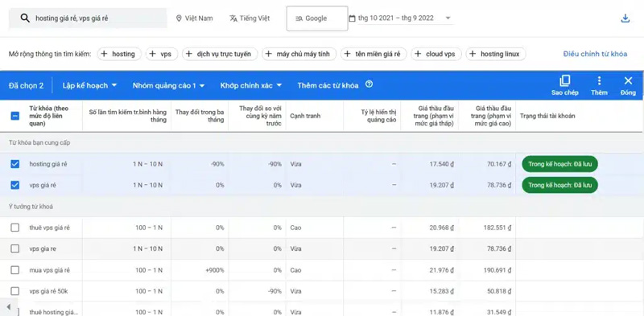Click the 'Sao chép' copy icon

[565, 85]
